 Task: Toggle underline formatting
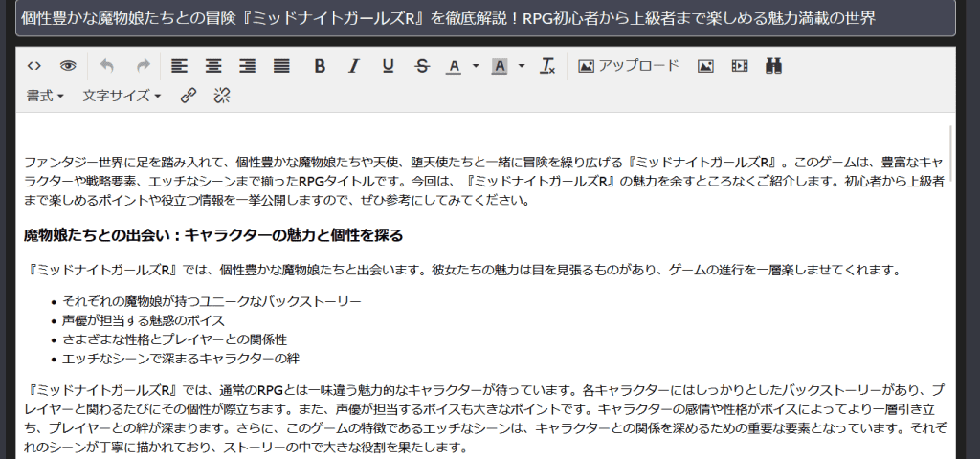pyautogui.click(x=389, y=66)
